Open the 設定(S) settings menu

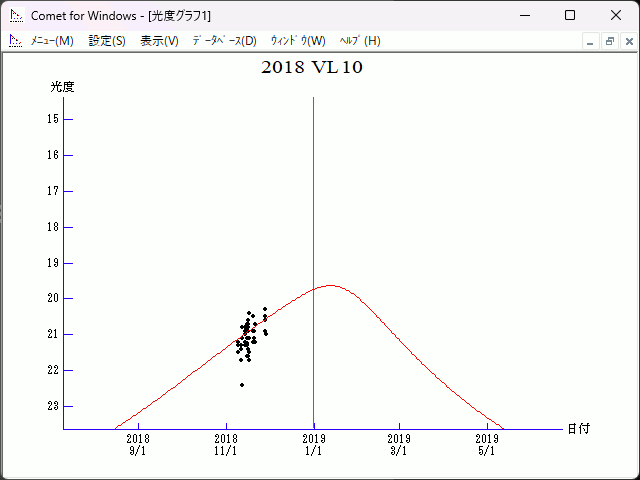(x=107, y=41)
